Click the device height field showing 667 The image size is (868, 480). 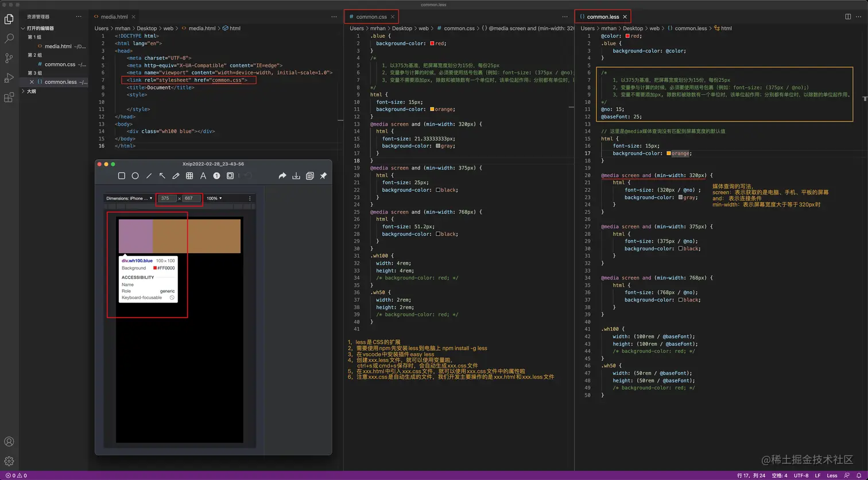191,198
